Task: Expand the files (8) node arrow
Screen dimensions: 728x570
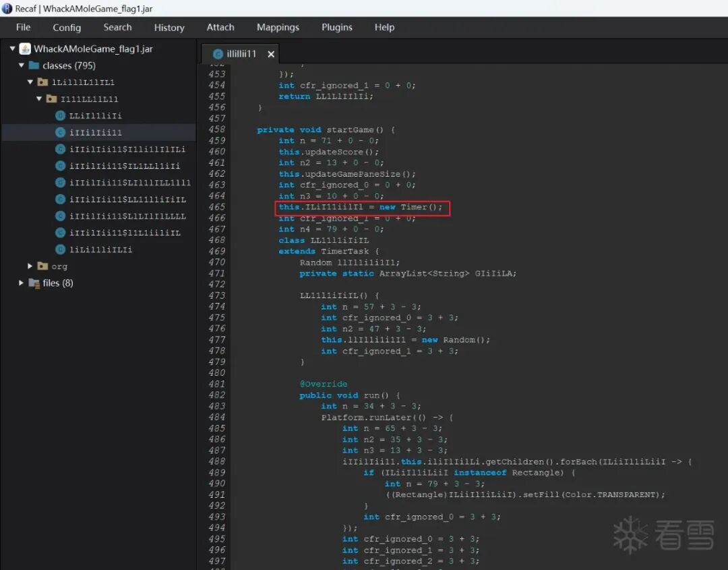Action: 22,283
